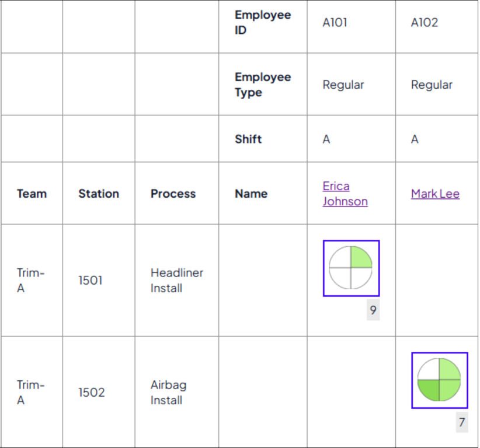
Task: Click the Team column header
Action: click(32, 193)
